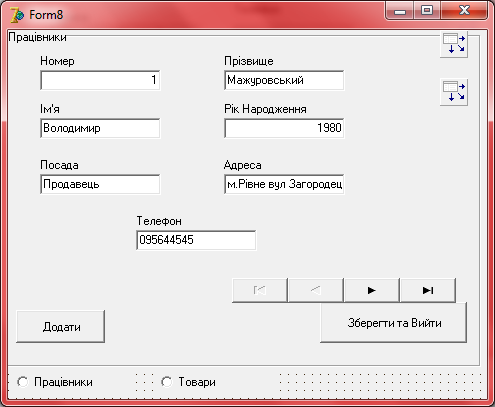Minimize the Form8 window

coord(400,11)
